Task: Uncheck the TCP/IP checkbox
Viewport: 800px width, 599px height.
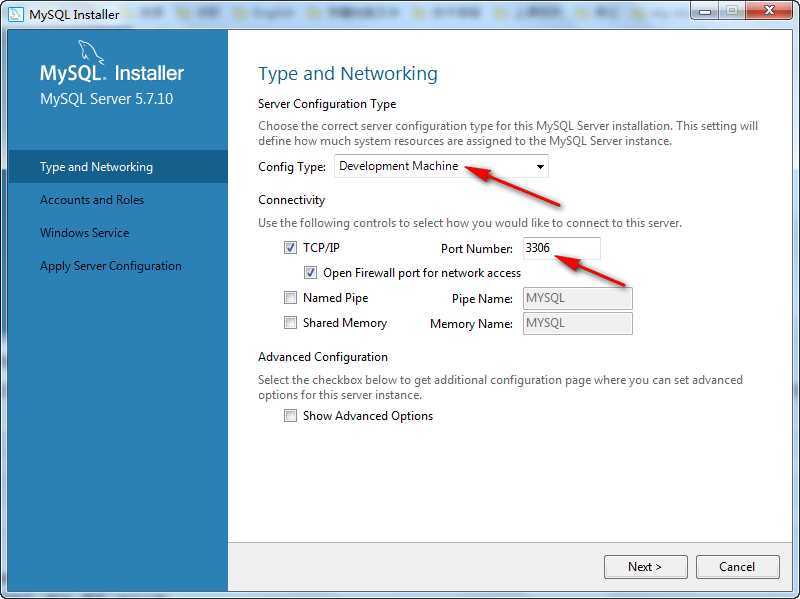Action: [290, 248]
